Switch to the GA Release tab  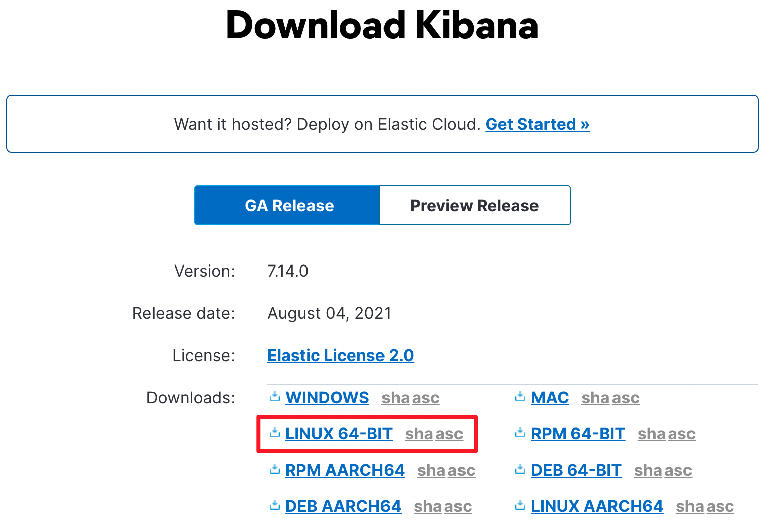[288, 205]
